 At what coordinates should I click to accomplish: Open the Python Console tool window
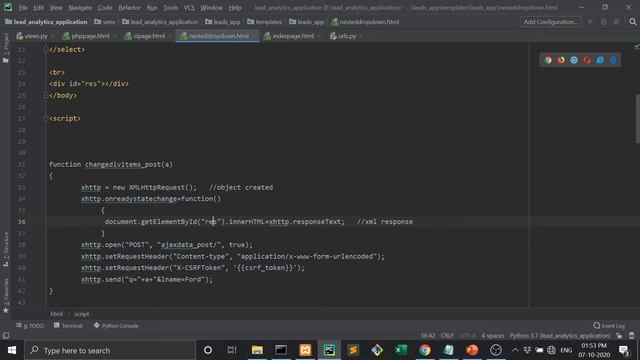pyautogui.click(x=116, y=326)
